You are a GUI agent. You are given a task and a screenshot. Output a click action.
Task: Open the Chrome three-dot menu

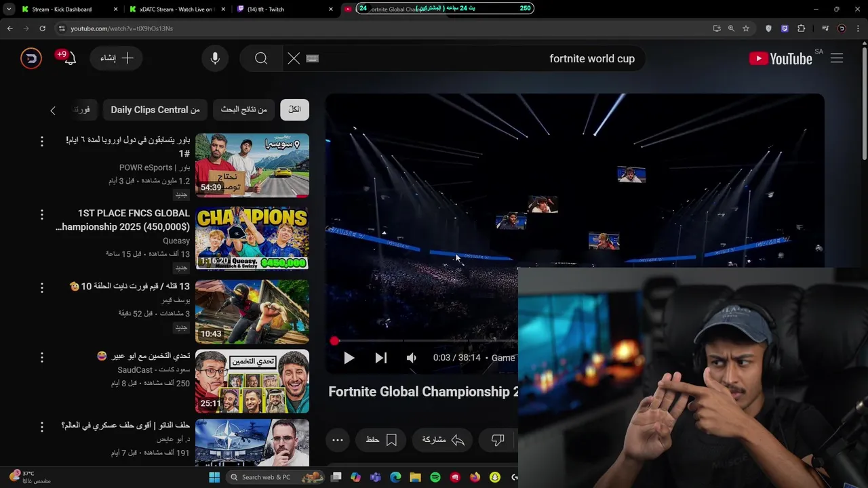click(x=859, y=28)
